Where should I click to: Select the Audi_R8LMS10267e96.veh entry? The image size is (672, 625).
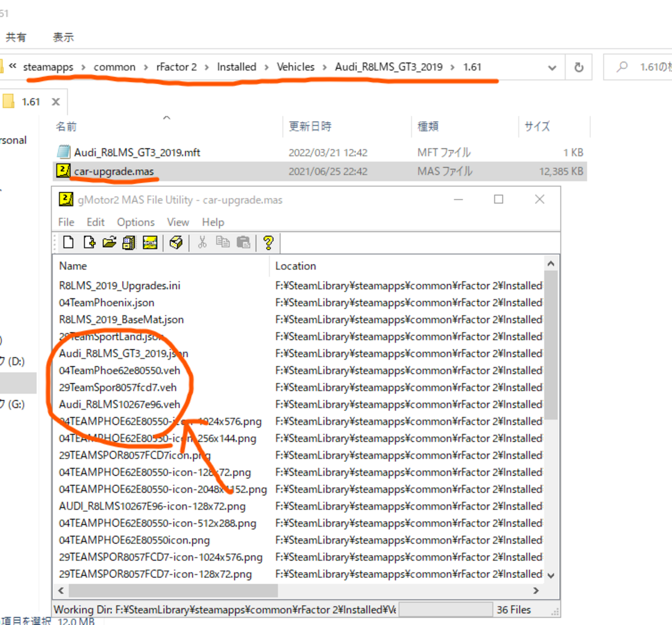tap(119, 404)
